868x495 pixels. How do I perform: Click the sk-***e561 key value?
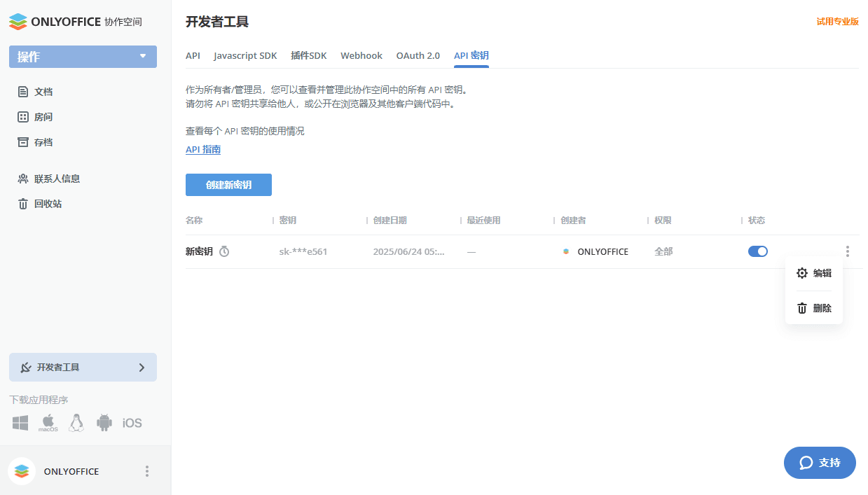click(x=303, y=251)
